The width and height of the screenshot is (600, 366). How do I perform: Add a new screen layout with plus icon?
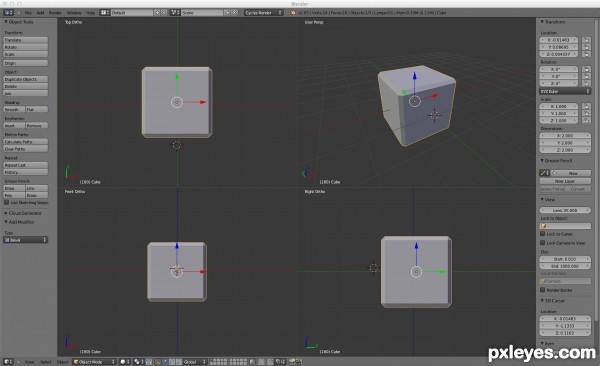click(x=157, y=13)
